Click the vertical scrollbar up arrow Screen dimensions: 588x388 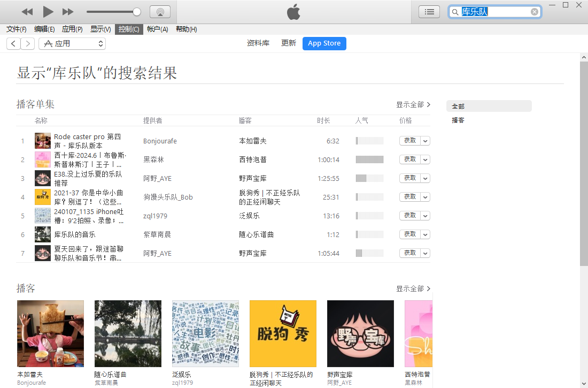pos(584,57)
